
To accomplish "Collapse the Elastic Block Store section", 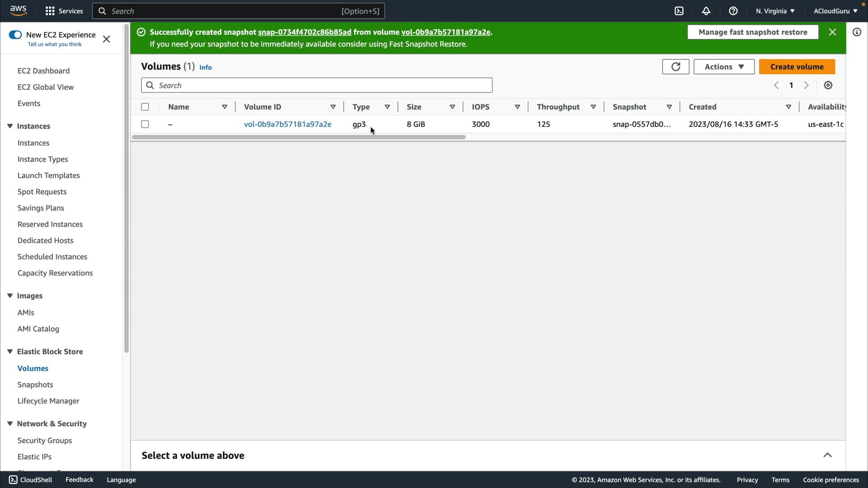I will [10, 352].
